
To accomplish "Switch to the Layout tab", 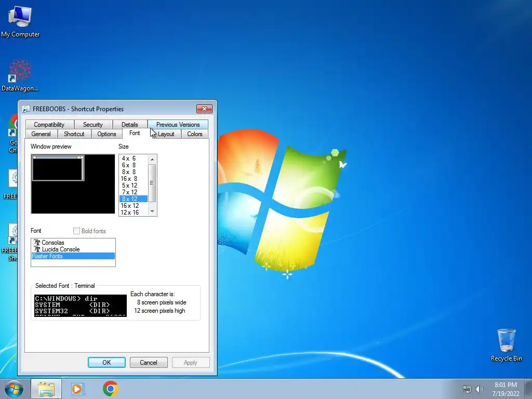I will (x=166, y=134).
